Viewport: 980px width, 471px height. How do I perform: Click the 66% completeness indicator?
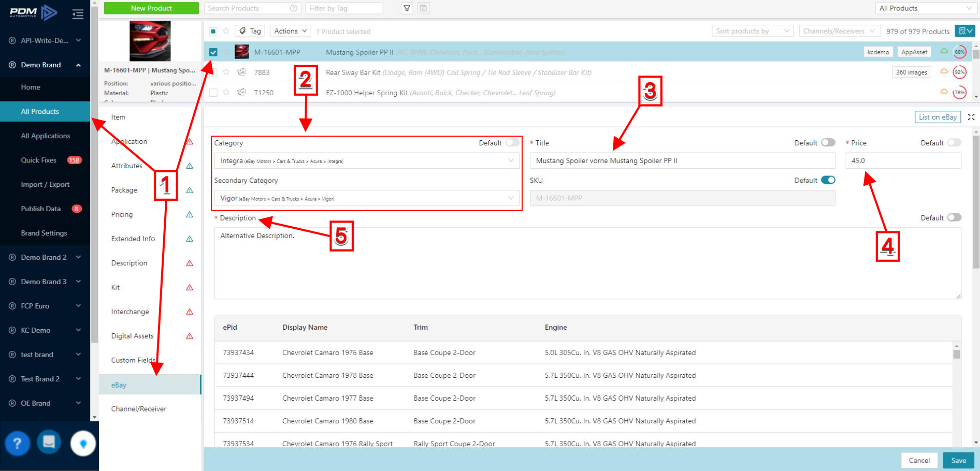(x=960, y=52)
